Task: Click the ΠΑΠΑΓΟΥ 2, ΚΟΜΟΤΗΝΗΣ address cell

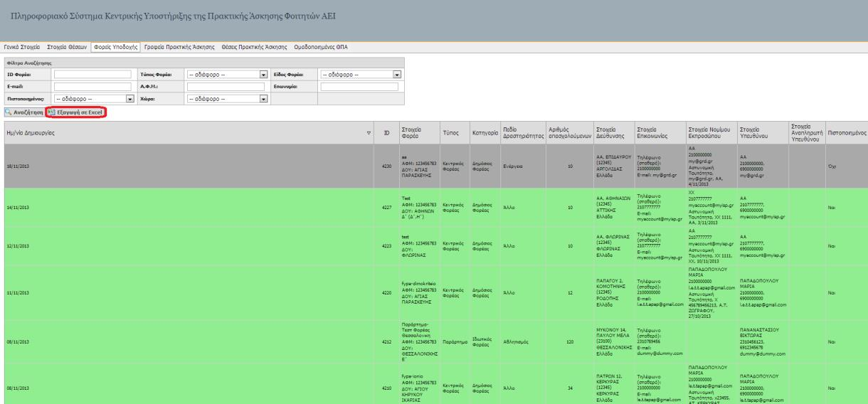Action: [x=613, y=292]
